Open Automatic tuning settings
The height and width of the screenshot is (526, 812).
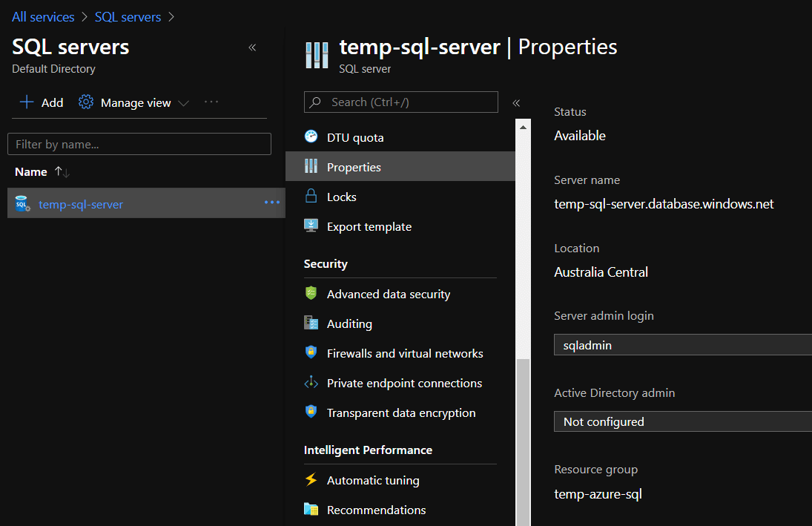(x=400, y=480)
